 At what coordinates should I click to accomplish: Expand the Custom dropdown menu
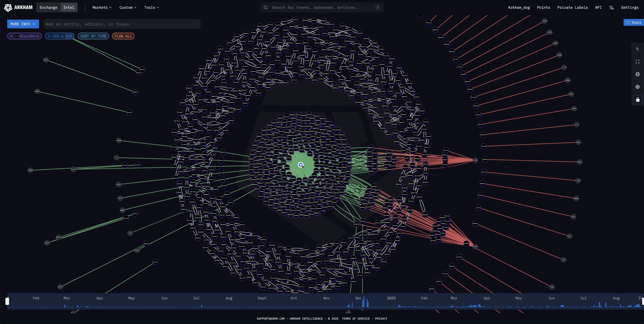(x=128, y=8)
